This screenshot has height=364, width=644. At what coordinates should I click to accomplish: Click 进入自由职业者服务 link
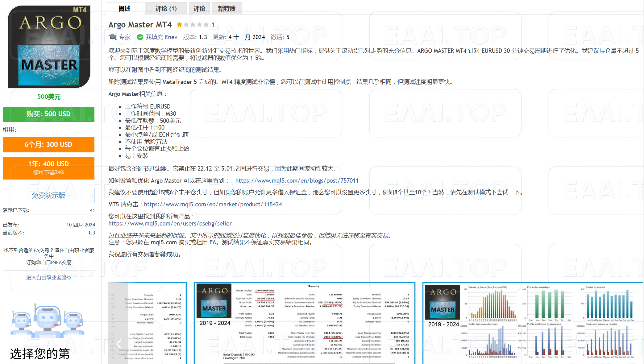point(48,277)
